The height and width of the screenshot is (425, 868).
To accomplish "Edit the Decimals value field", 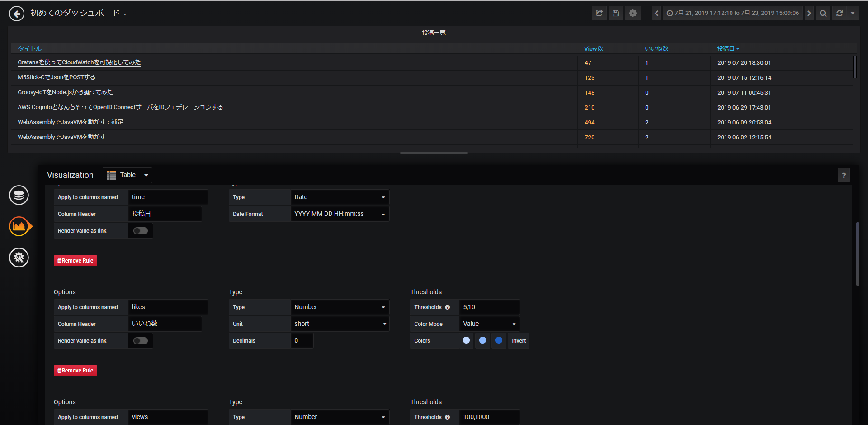I will point(302,341).
